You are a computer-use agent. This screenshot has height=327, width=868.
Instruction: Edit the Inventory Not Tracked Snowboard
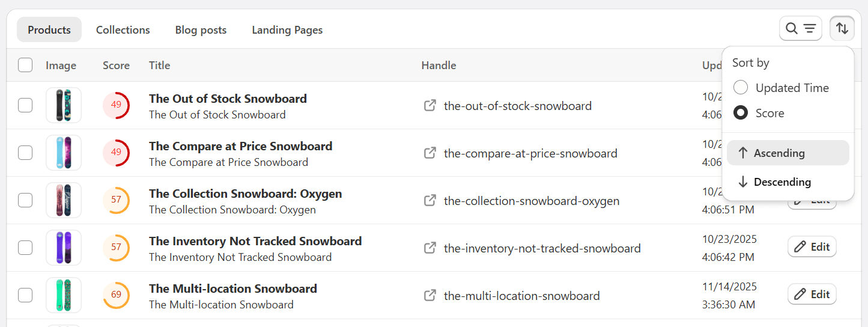812,246
